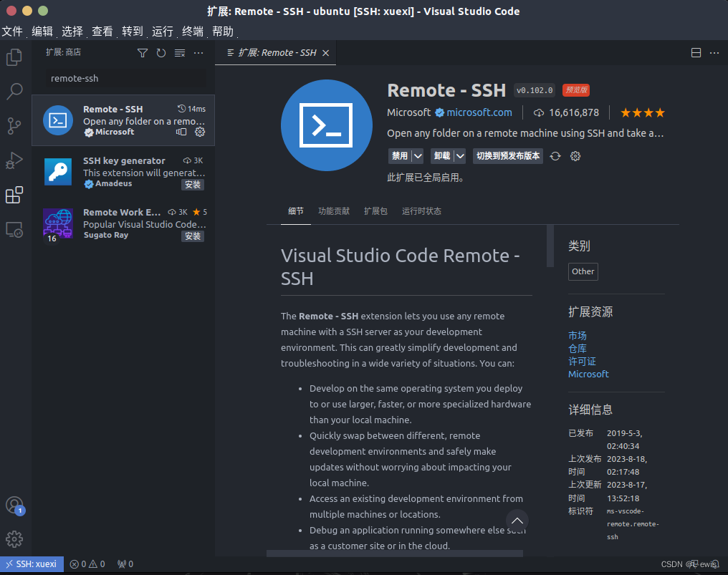
Task: Open Accounts icon with badge
Action: tap(14, 506)
